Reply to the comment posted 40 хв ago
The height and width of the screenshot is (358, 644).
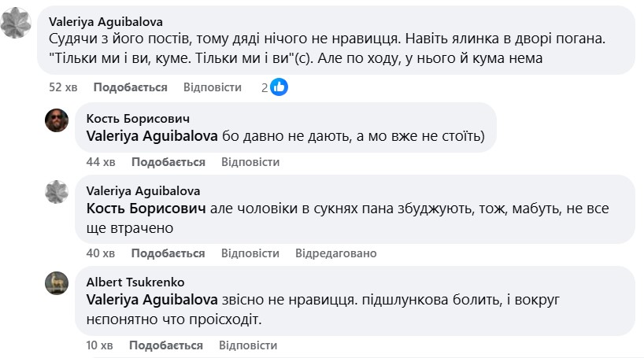pyautogui.click(x=250, y=253)
